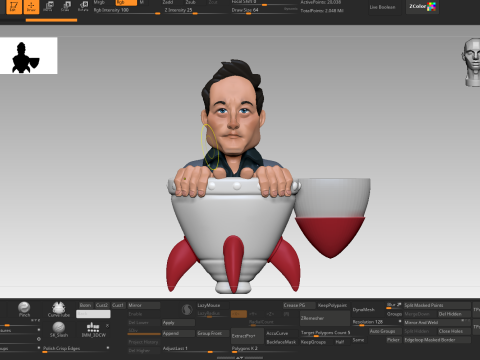Click Split Masked Points
This screenshot has width=480, height=360.
[x=437, y=305]
